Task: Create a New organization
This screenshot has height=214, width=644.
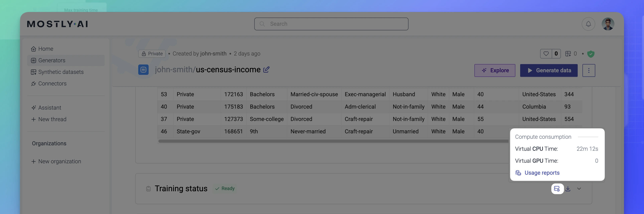Action: pyautogui.click(x=66, y=161)
